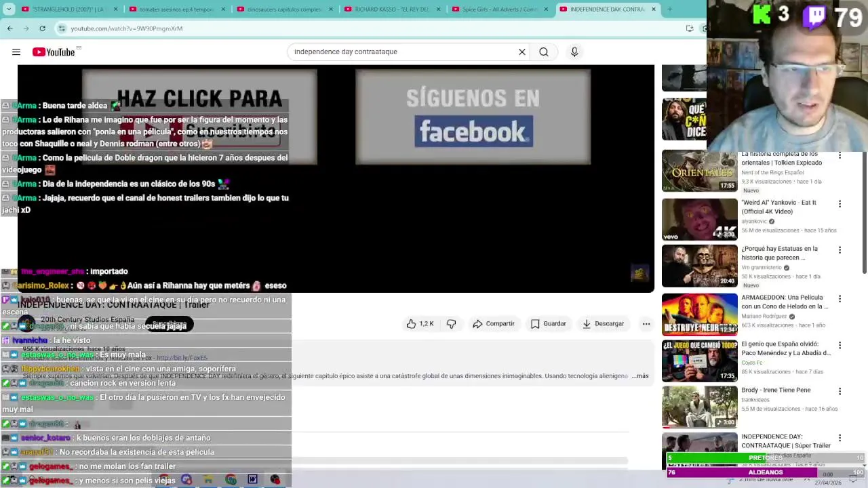The width and height of the screenshot is (868, 488).
Task: Save the video with the Guardar button
Action: click(549, 324)
